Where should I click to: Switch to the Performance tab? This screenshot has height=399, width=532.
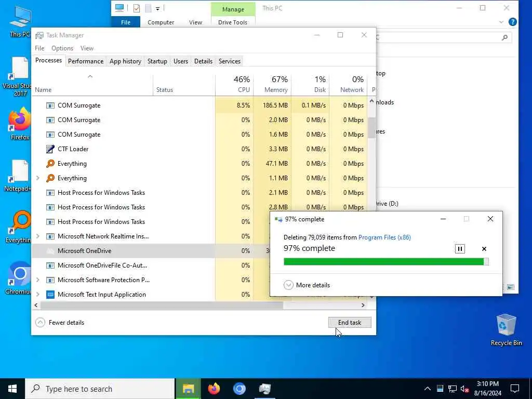(86, 61)
